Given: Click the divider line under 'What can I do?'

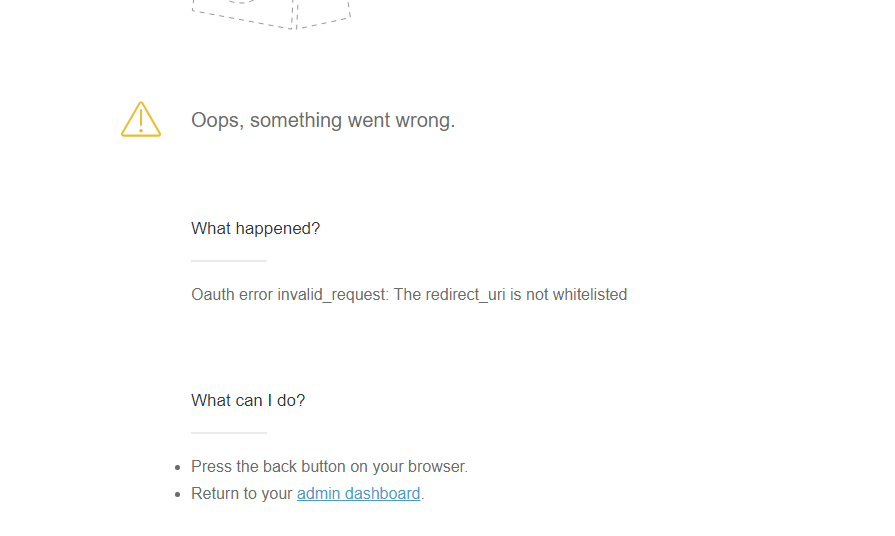Looking at the screenshot, I should tap(229, 433).
